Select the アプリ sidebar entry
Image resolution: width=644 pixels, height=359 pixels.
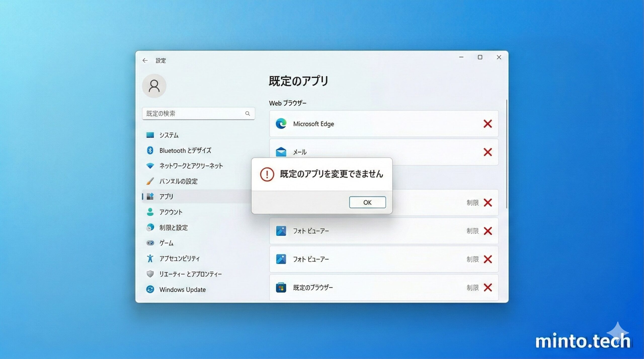point(166,196)
